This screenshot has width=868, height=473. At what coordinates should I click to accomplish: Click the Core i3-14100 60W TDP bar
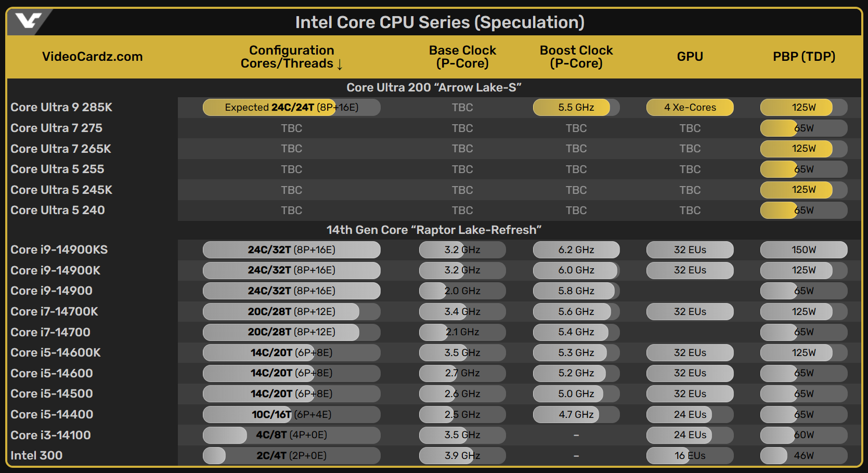(x=804, y=435)
